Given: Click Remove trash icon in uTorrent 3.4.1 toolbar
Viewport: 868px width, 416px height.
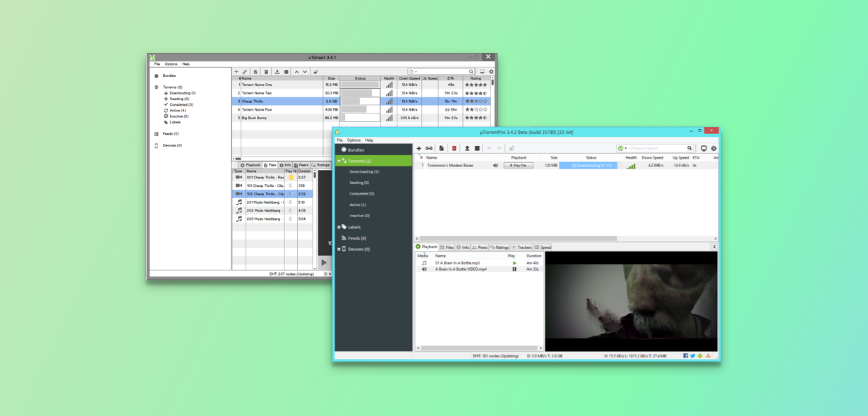Looking at the screenshot, I should pos(266,72).
